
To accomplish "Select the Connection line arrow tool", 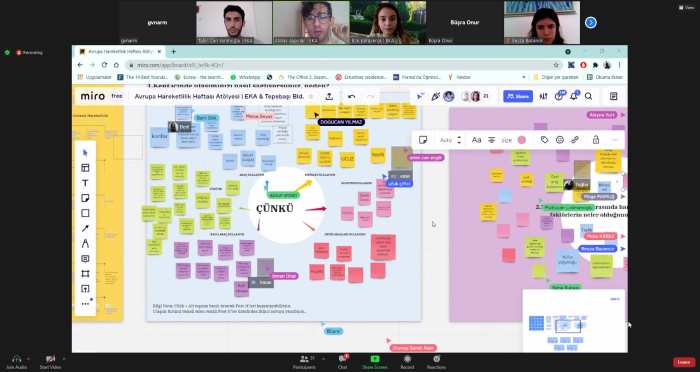I will click(85, 228).
